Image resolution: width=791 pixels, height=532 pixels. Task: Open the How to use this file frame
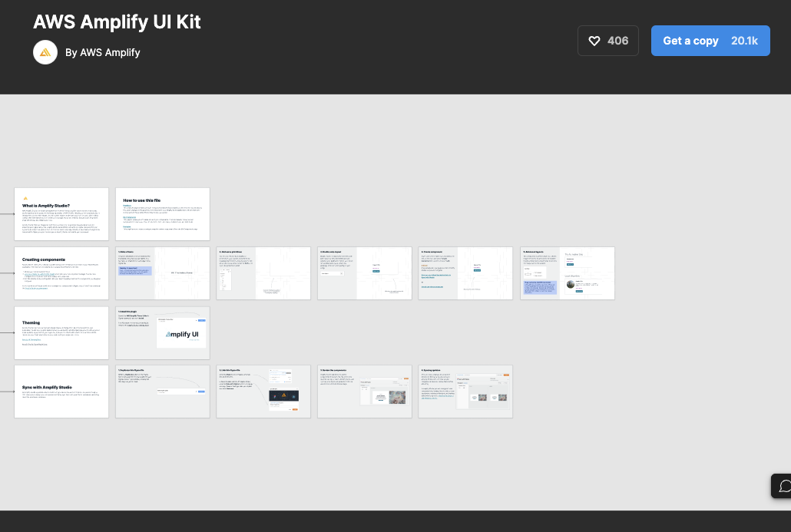(x=163, y=214)
